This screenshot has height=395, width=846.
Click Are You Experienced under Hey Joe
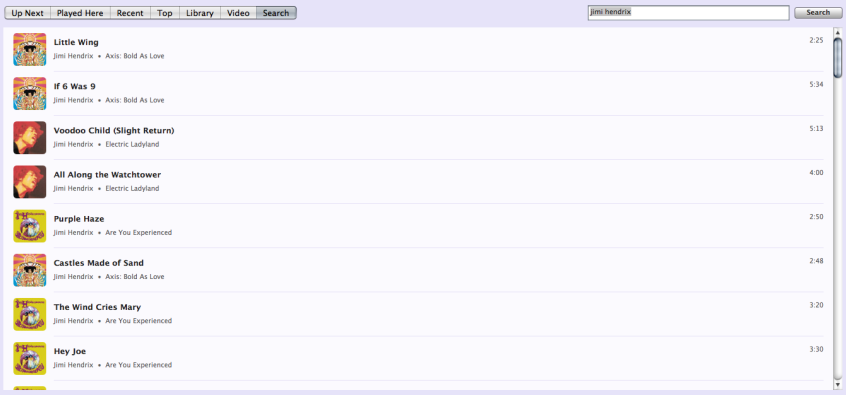click(139, 365)
